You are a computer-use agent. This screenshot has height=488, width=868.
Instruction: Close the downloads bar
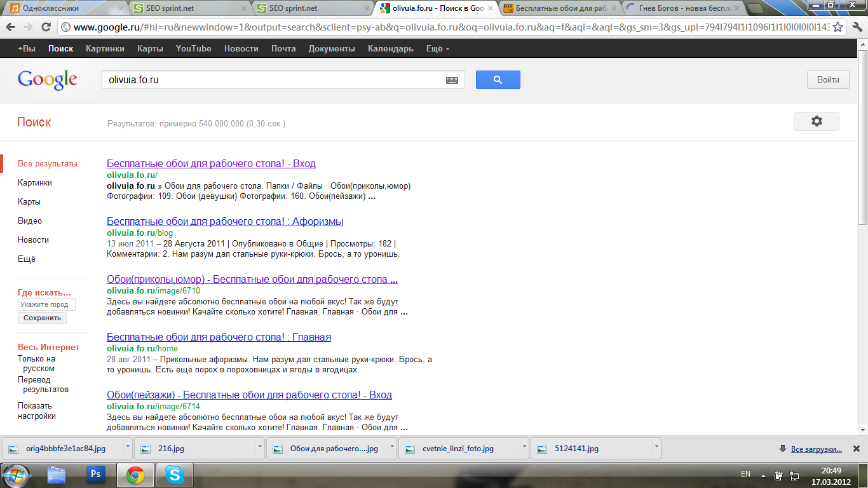pyautogui.click(x=857, y=449)
